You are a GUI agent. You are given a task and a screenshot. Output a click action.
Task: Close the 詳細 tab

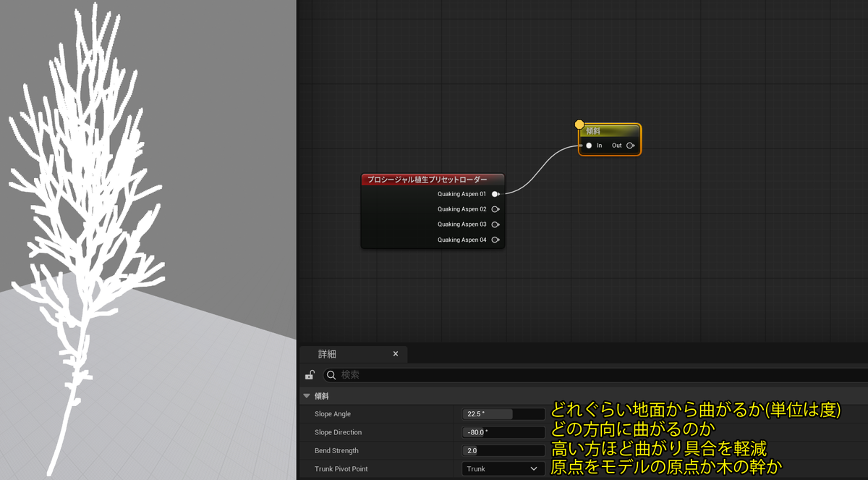pyautogui.click(x=396, y=354)
